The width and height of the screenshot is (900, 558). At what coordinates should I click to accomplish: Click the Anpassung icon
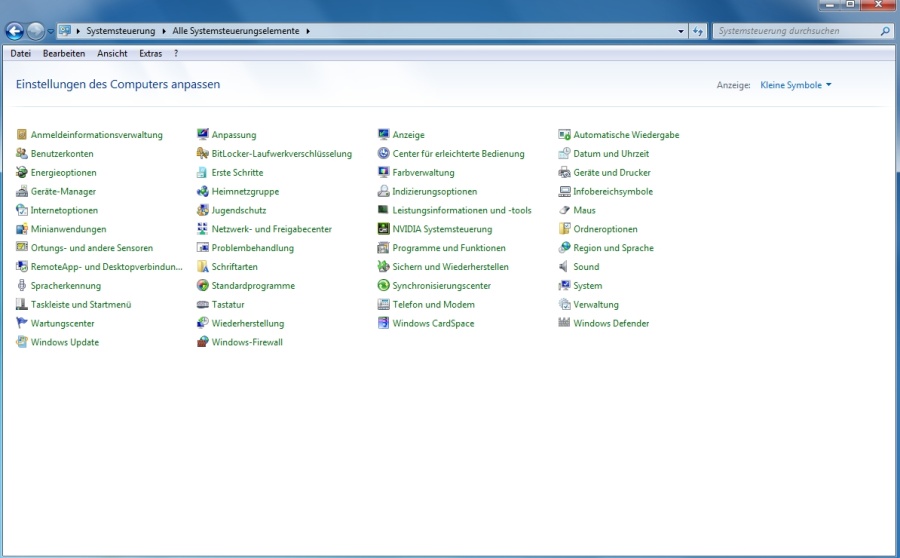(203, 135)
